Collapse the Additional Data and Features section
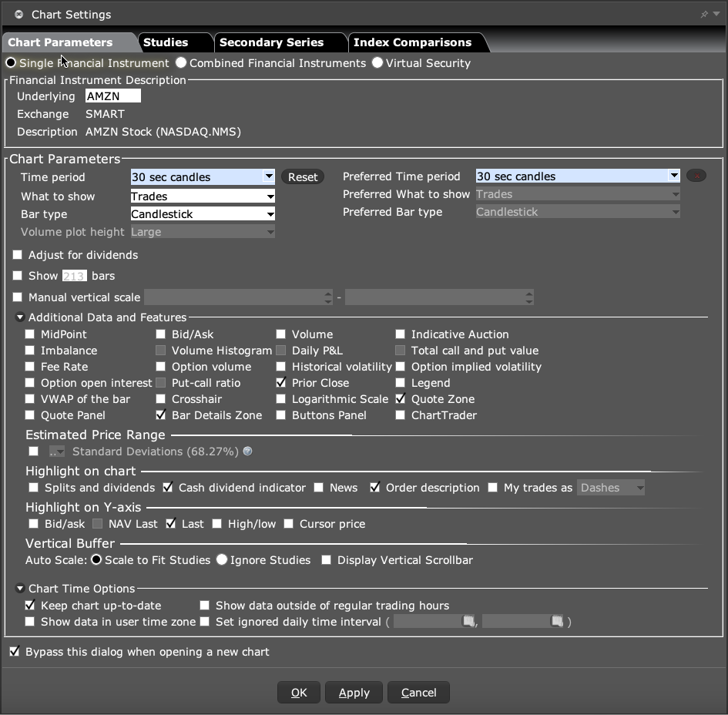The height and width of the screenshot is (715, 728). (20, 317)
